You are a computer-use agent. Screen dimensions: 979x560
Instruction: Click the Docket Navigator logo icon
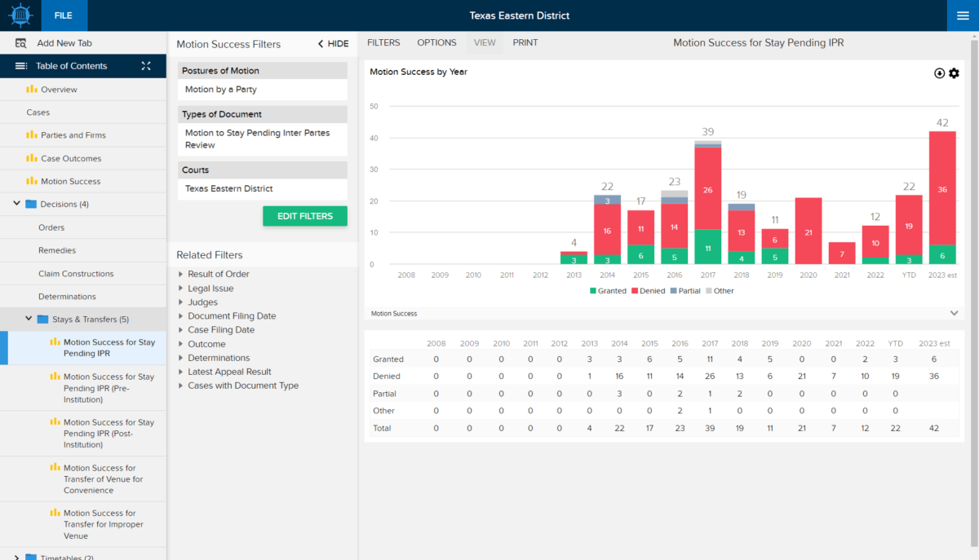tap(20, 15)
